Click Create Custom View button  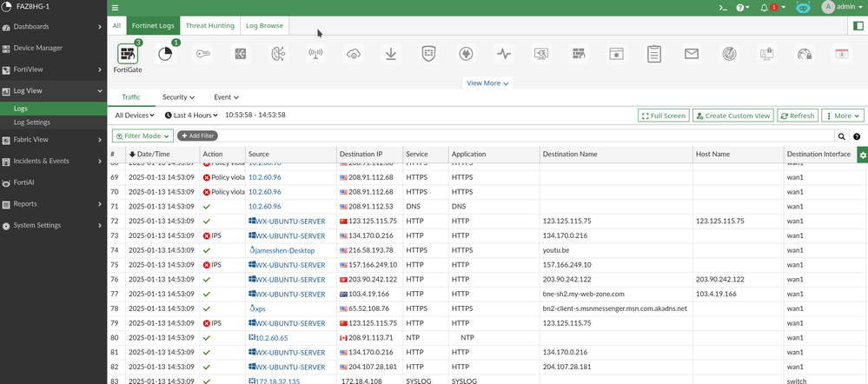[x=732, y=116]
